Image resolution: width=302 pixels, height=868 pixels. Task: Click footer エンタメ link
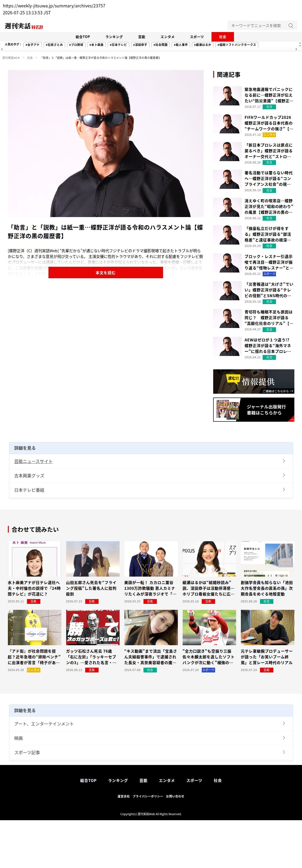167,781
